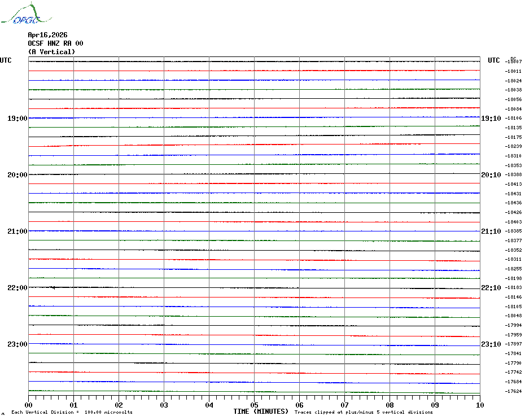Click the 23:10 time label on the right
Viewport: 525px width, 420px height.
491,344
